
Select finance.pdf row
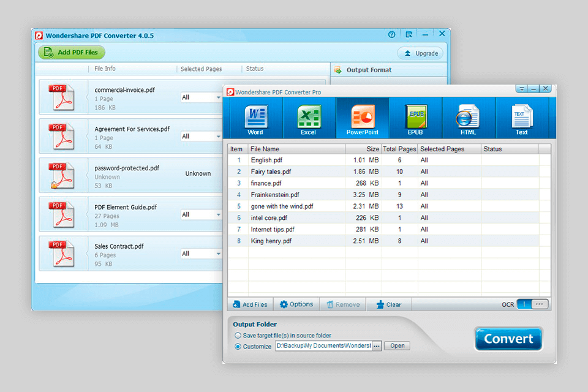pos(389,183)
